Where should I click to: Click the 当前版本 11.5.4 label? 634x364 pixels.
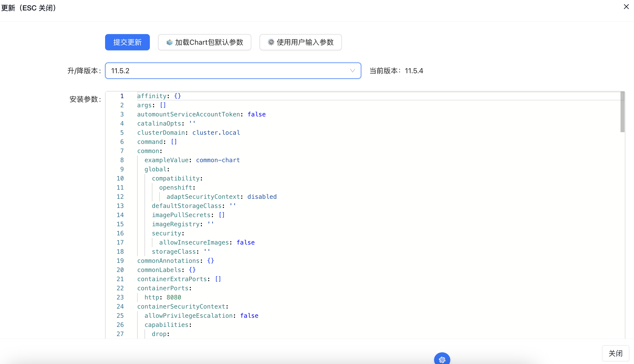coord(396,71)
